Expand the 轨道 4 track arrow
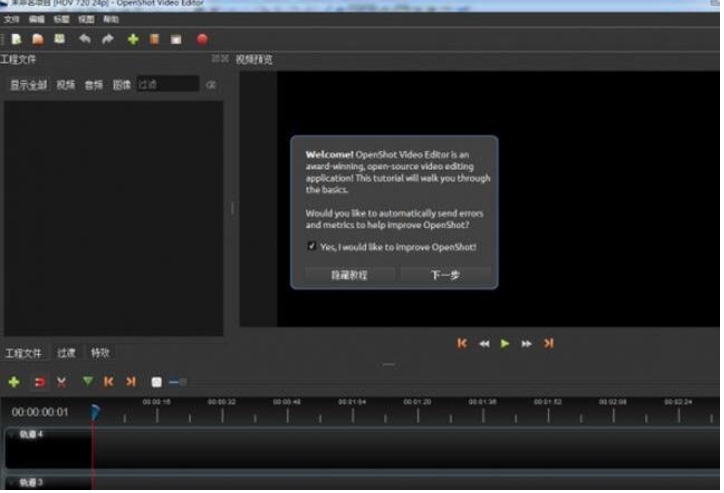Image resolution: width=724 pixels, height=493 pixels. 11,435
